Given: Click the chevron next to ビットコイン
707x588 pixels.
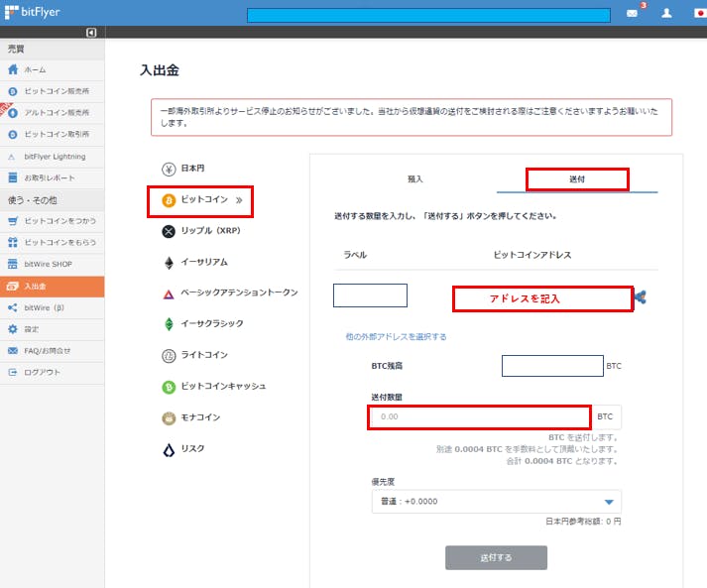Looking at the screenshot, I should coord(239,200).
